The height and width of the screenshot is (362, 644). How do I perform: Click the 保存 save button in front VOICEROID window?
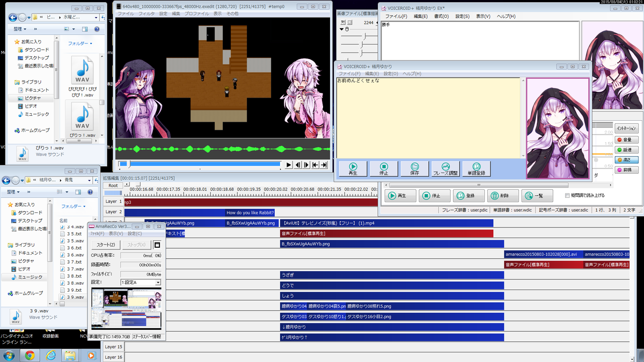click(x=414, y=169)
